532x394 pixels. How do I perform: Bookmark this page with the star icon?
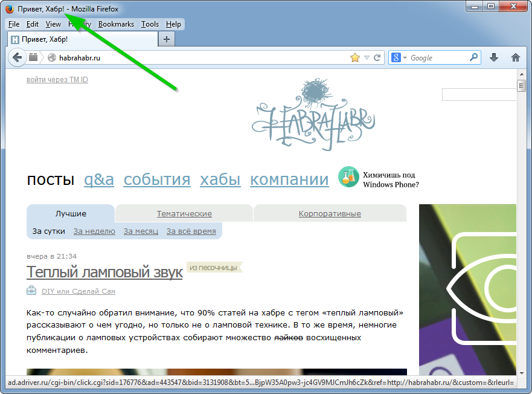click(355, 58)
